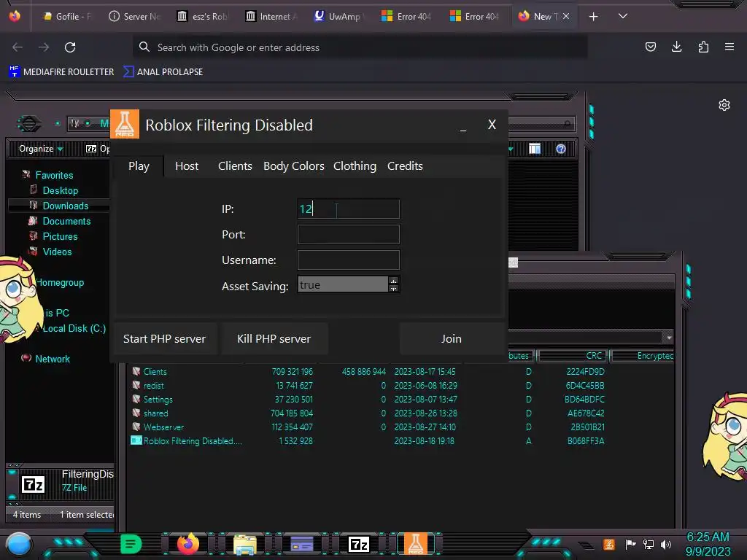The height and width of the screenshot is (560, 747).
Task: Open Firefox from the taskbar
Action: coord(187,544)
